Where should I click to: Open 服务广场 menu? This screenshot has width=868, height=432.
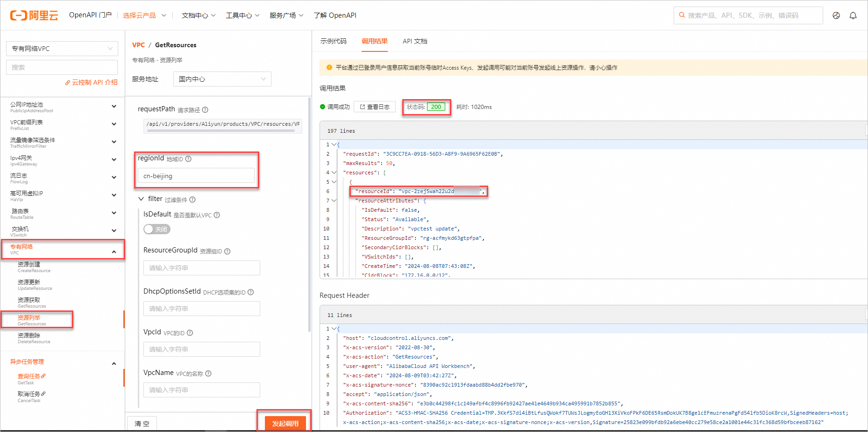pos(286,15)
